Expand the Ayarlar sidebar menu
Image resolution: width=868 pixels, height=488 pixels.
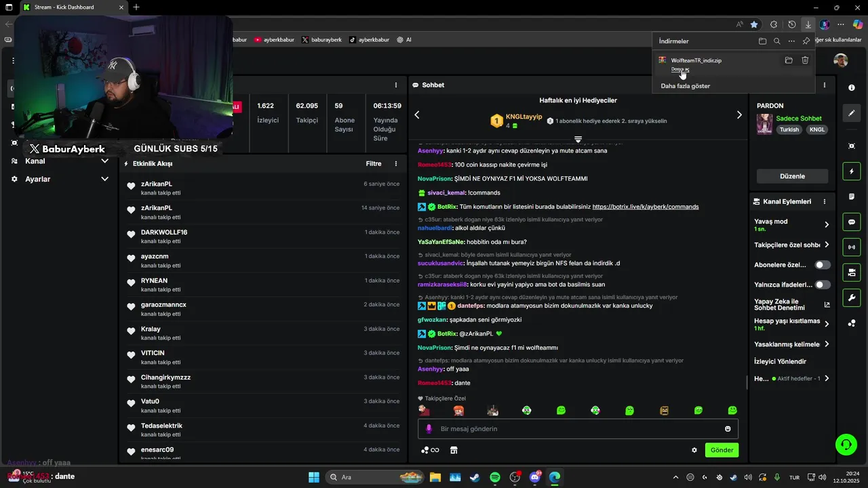104,179
